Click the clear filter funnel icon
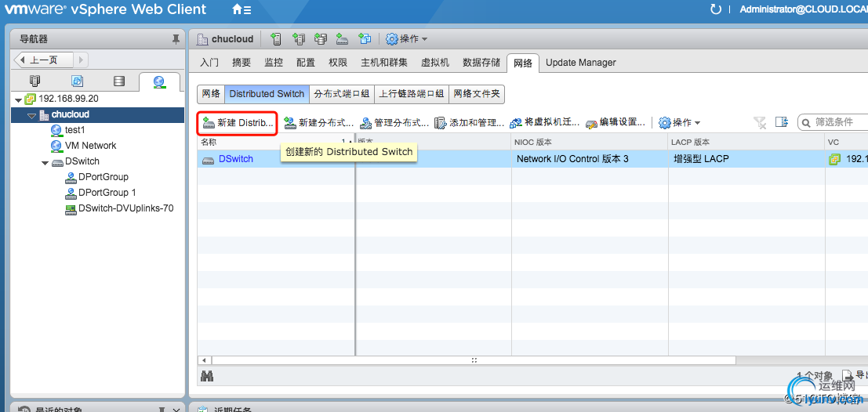 [x=760, y=122]
